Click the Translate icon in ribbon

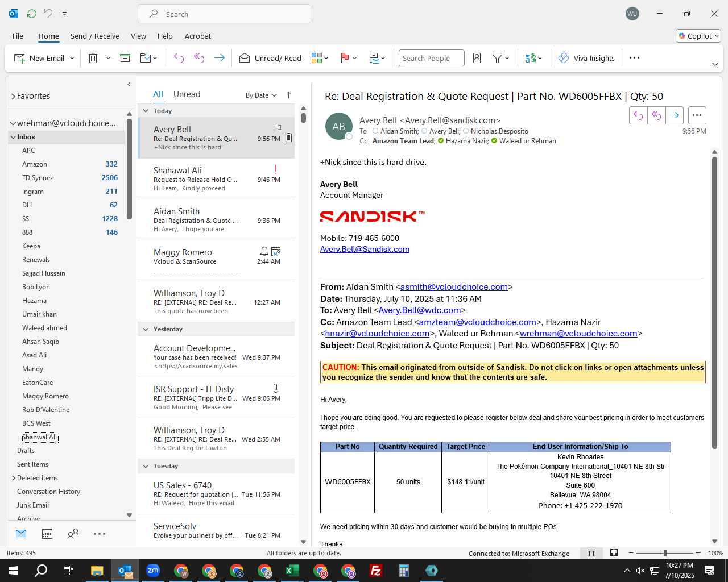[x=531, y=58]
